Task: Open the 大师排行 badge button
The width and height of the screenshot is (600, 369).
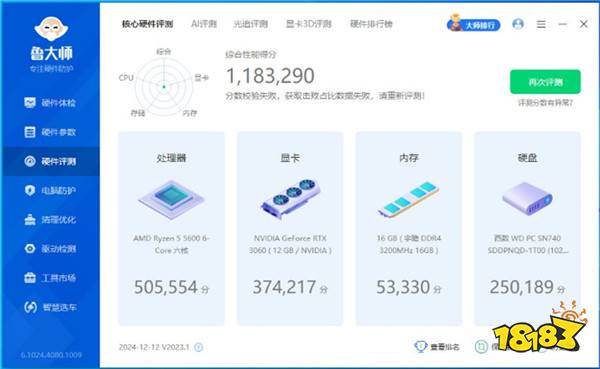Action: click(x=473, y=24)
